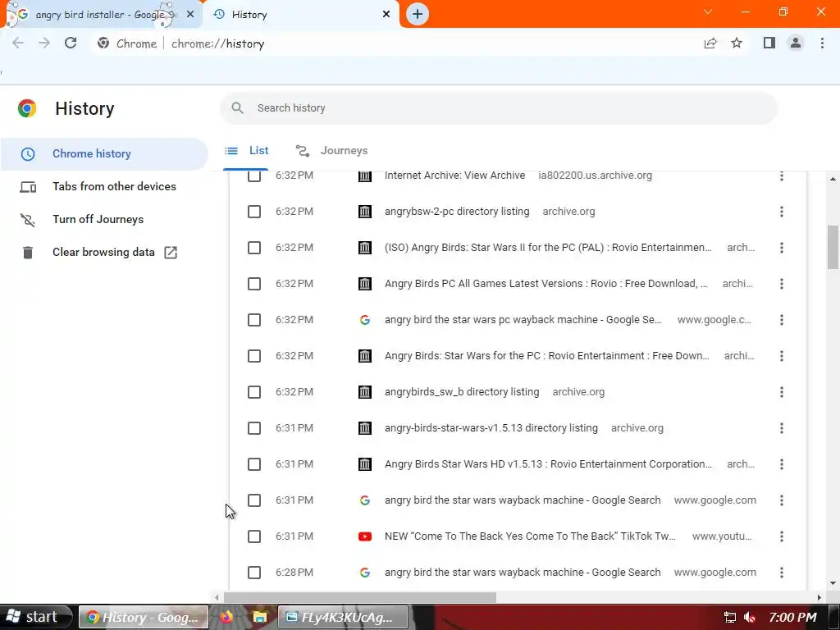This screenshot has width=840, height=630.
Task: Check the TikTok YouTube video entry
Action: pos(254,536)
